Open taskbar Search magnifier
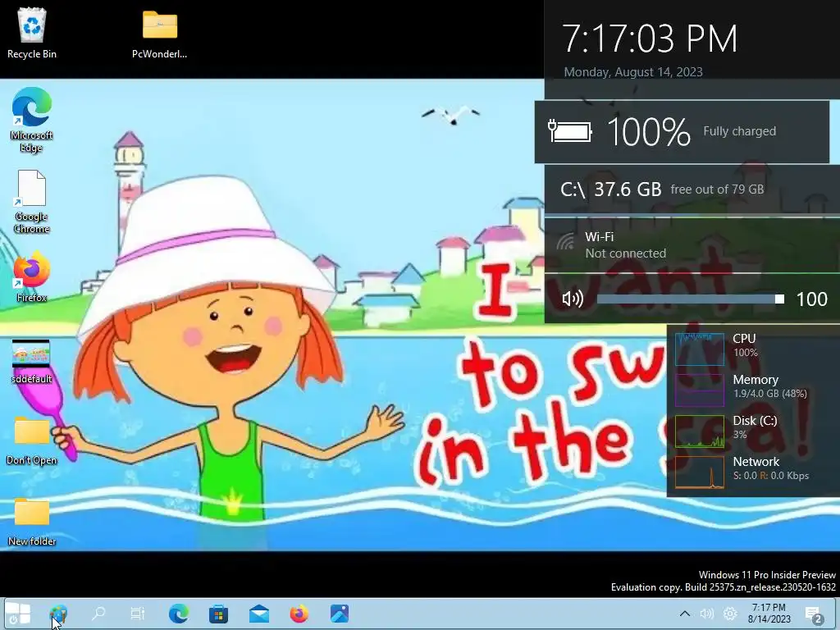 [x=98, y=614]
